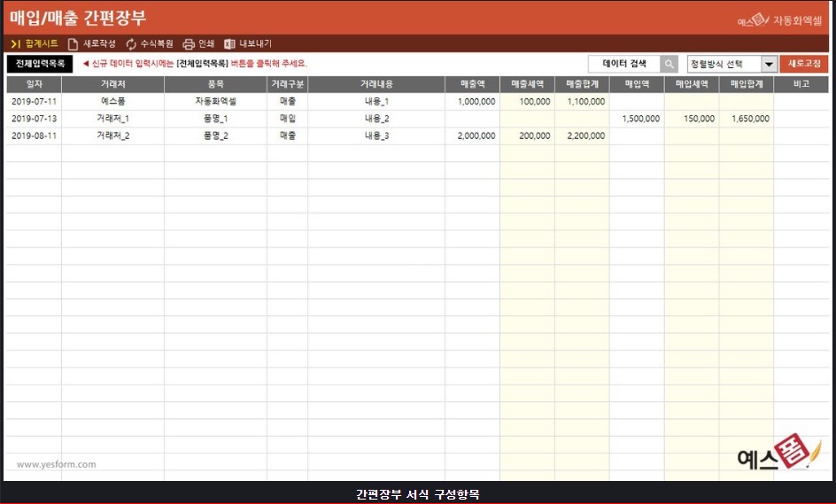Select the 매출세액 column header
Screen dimensions: 836x504
[x=527, y=84]
